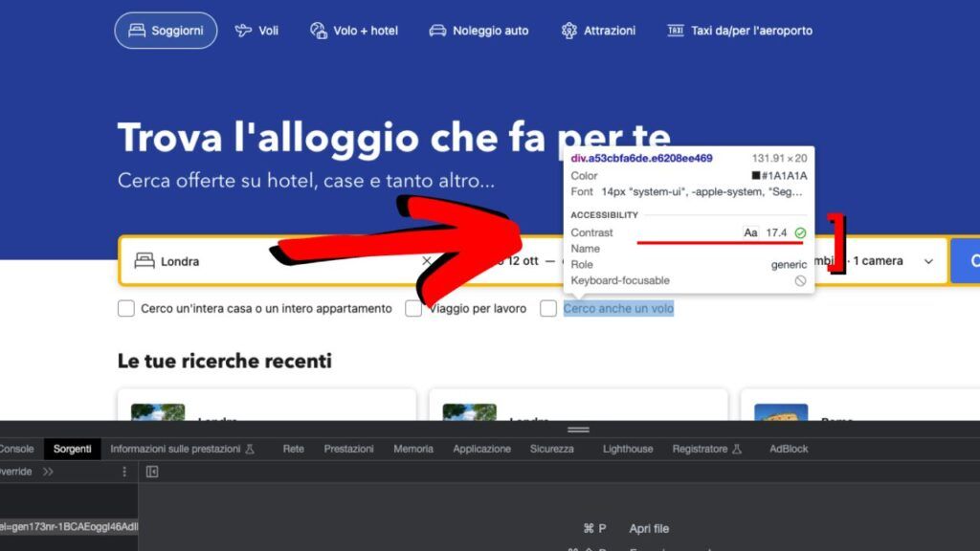Expand more Sources tabs double chevron
Screen dimensions: 980x551
(48, 472)
